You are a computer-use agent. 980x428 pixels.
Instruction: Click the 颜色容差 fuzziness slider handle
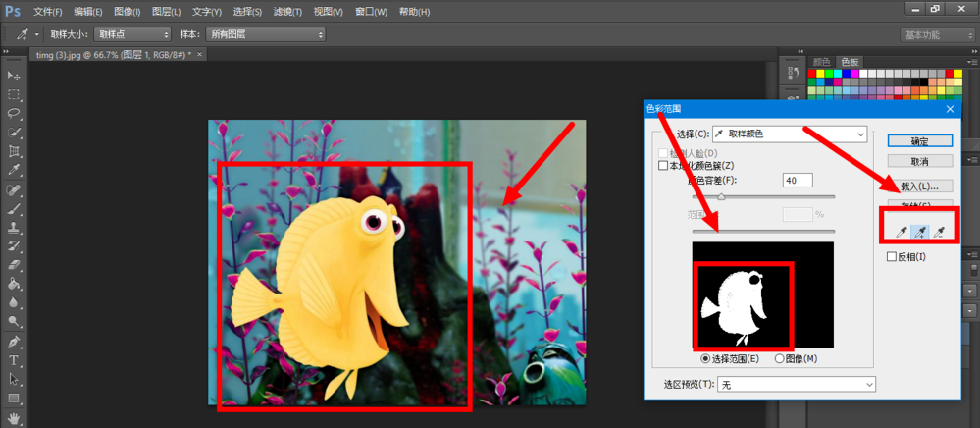(721, 196)
